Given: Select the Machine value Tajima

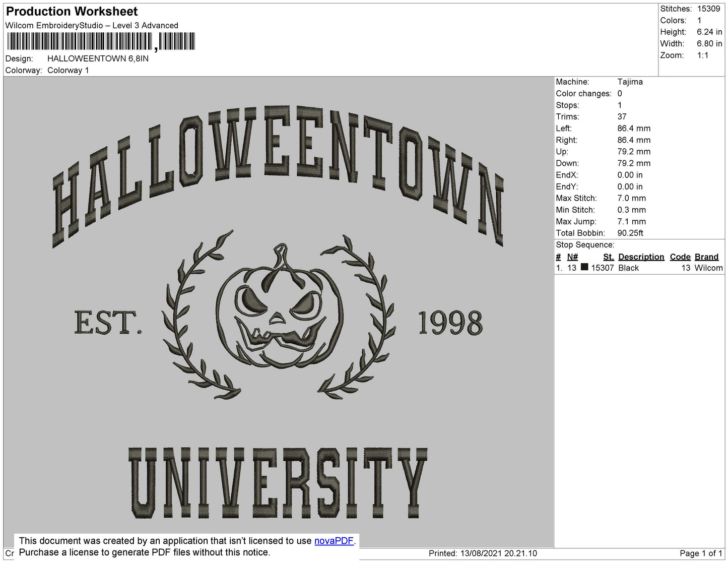Looking at the screenshot, I should tap(630, 82).
